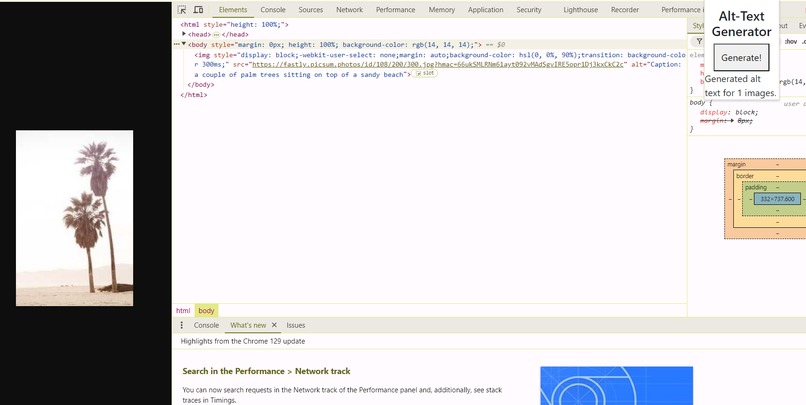Screen dimensions: 806x405
Task: Open the picsum.photos image src link
Action: tap(437, 64)
